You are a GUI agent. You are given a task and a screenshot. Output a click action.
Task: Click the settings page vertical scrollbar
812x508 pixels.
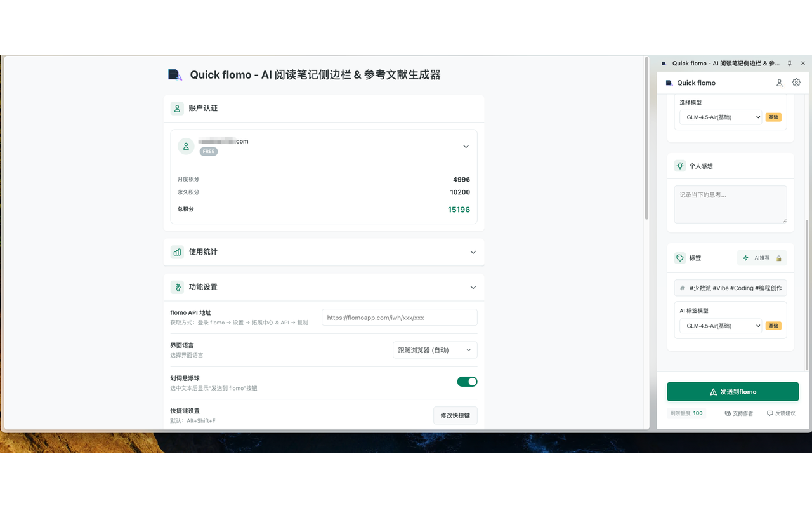coord(646,140)
